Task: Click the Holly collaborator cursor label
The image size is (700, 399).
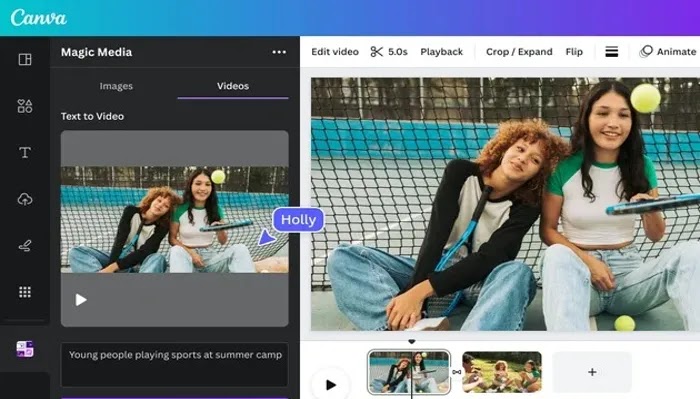Action: [x=298, y=220]
